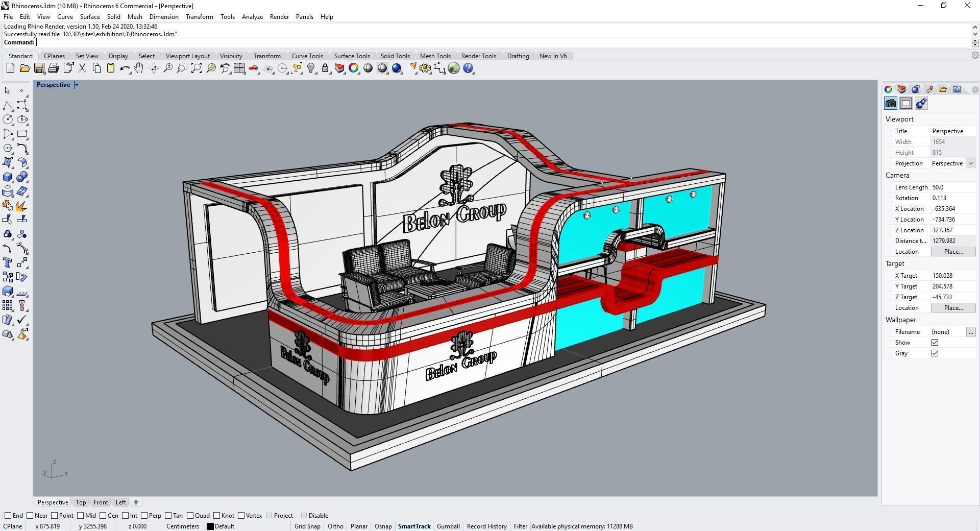
Task: Open the Layers panel icon
Action: [901, 89]
